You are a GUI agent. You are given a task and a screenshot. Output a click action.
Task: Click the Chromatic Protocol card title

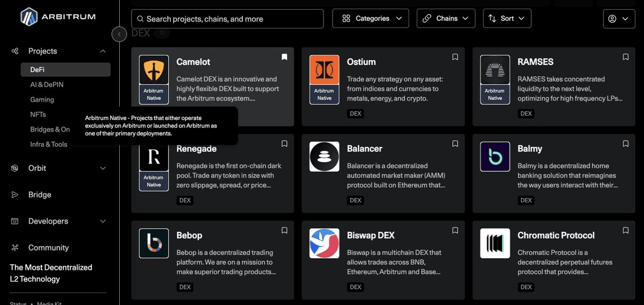click(556, 236)
